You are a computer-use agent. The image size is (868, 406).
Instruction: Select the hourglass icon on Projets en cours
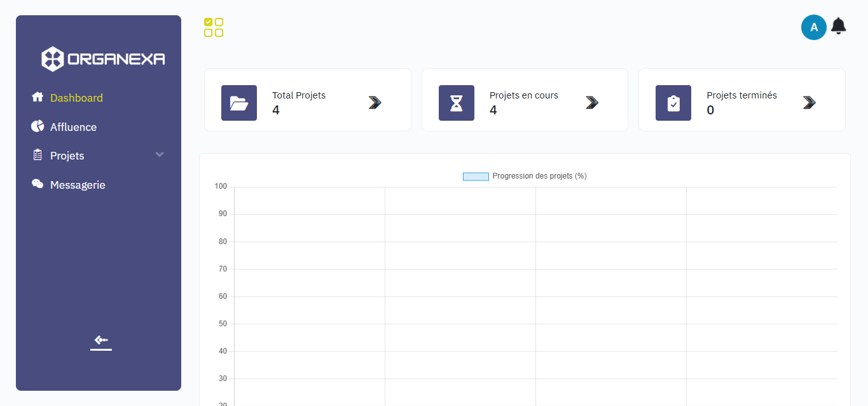[457, 102]
